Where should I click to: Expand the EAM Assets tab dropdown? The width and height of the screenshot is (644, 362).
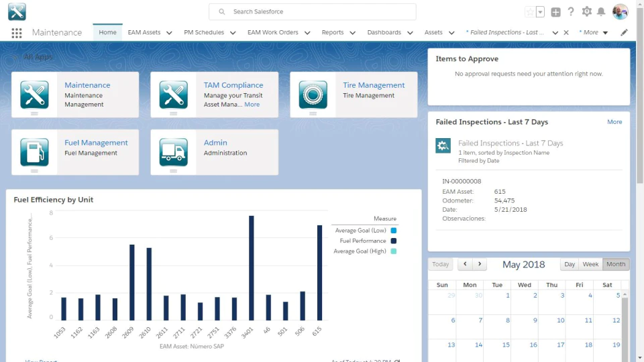[x=169, y=33]
